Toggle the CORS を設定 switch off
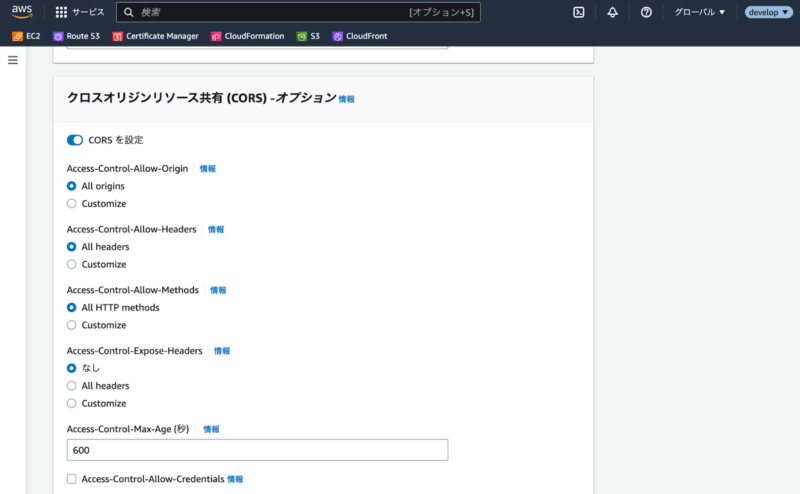 pyautogui.click(x=75, y=140)
